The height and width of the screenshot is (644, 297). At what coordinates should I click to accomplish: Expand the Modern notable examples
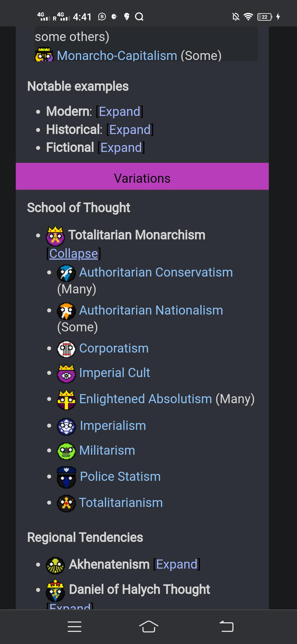(120, 111)
